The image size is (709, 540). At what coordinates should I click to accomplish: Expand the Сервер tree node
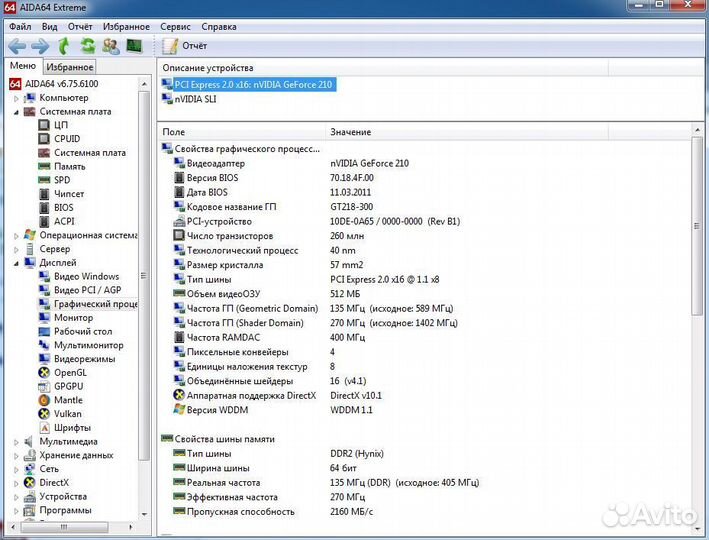[16, 249]
